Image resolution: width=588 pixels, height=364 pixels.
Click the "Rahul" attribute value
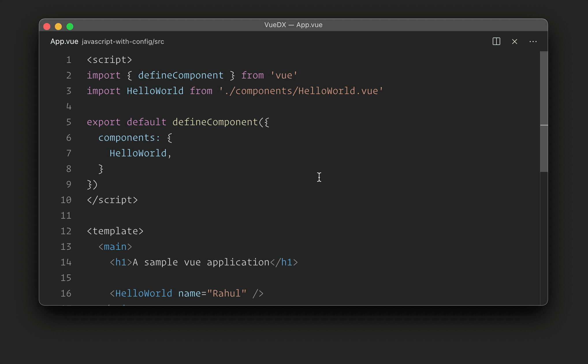[x=227, y=293]
